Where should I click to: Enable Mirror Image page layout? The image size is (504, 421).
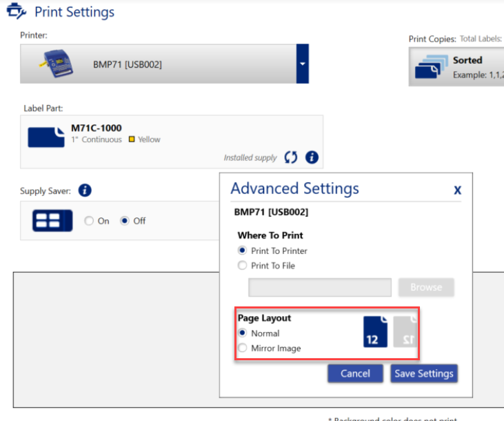242,349
